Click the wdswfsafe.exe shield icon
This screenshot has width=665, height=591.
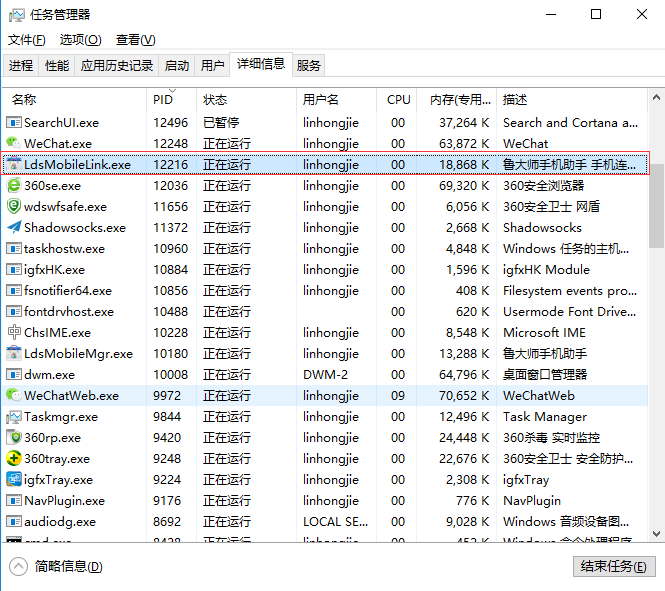[14, 207]
